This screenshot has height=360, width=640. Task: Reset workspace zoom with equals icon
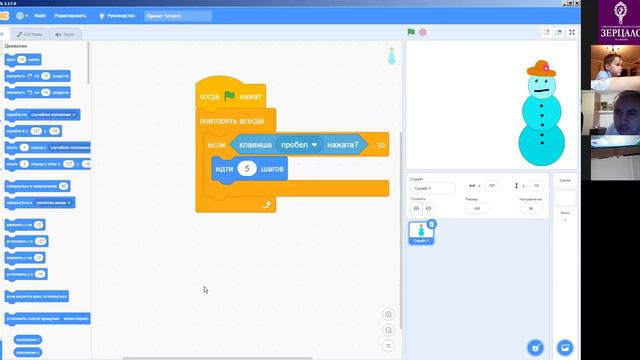389,346
